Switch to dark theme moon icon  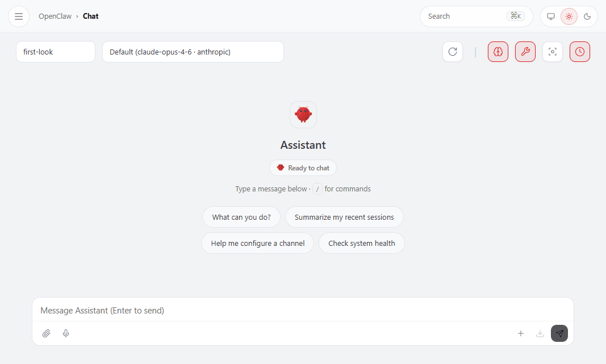point(587,16)
